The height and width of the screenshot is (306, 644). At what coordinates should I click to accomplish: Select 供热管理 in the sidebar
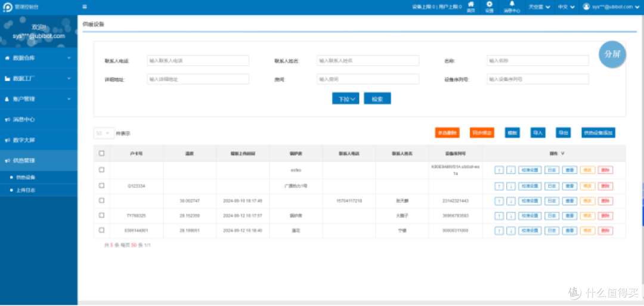click(39, 160)
